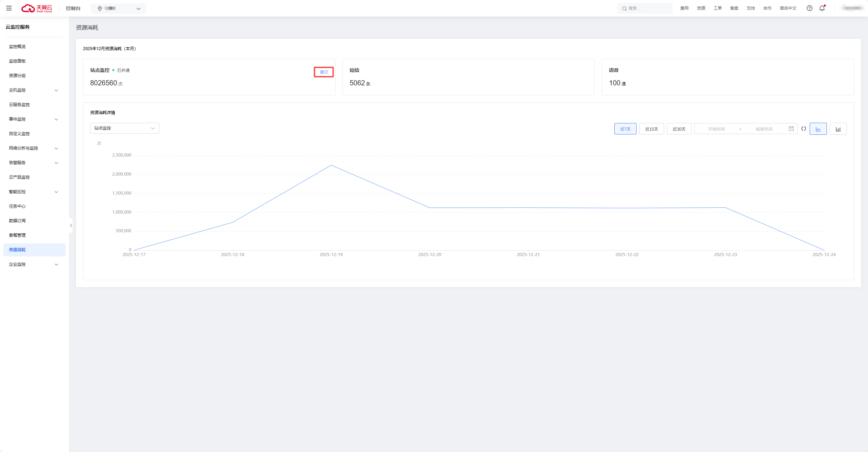The height and width of the screenshot is (452, 868).
Task: Switch to bar chart view
Action: coord(838,129)
